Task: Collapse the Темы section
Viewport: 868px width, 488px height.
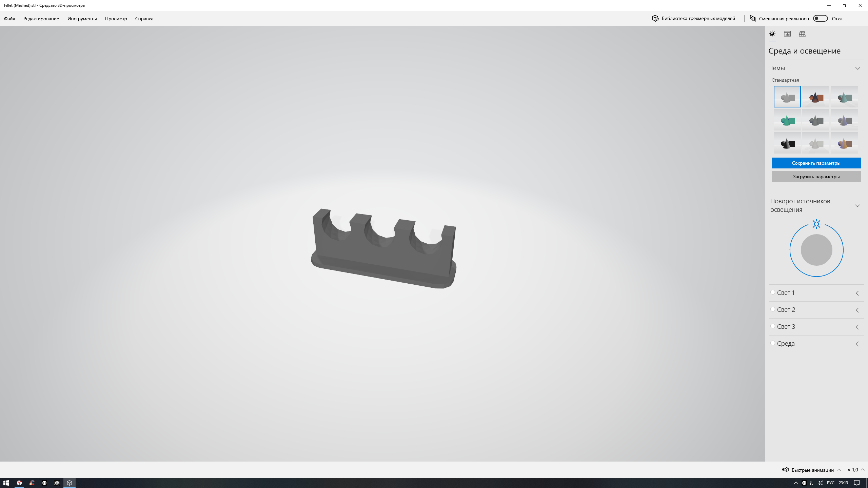Action: (857, 68)
